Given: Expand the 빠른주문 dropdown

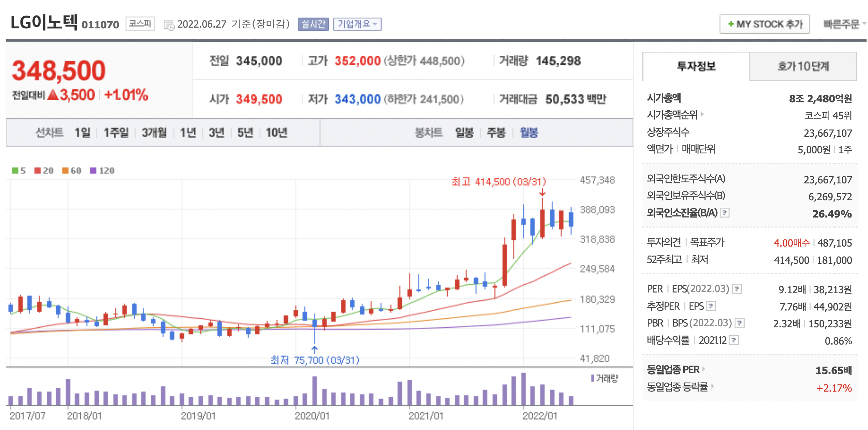Looking at the screenshot, I should (844, 24).
